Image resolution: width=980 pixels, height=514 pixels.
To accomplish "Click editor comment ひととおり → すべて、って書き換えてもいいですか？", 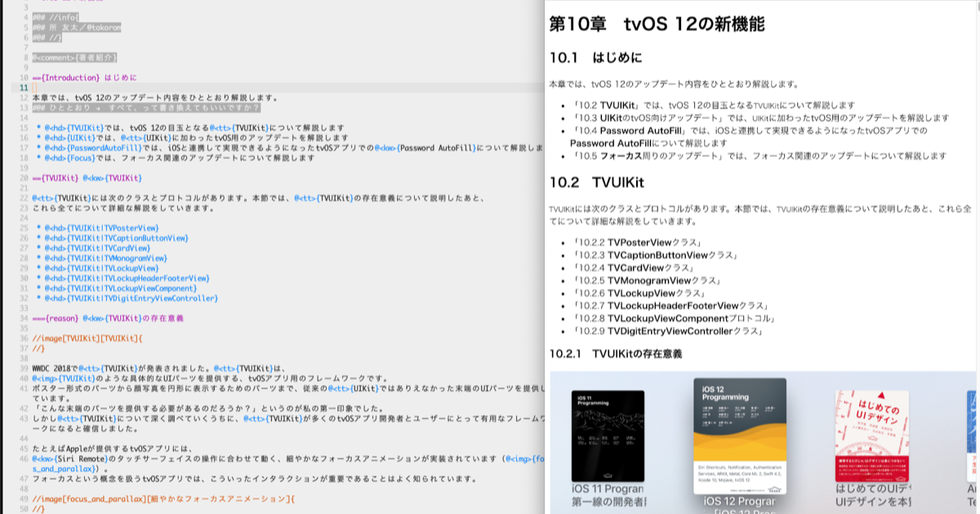I will tap(145, 108).
